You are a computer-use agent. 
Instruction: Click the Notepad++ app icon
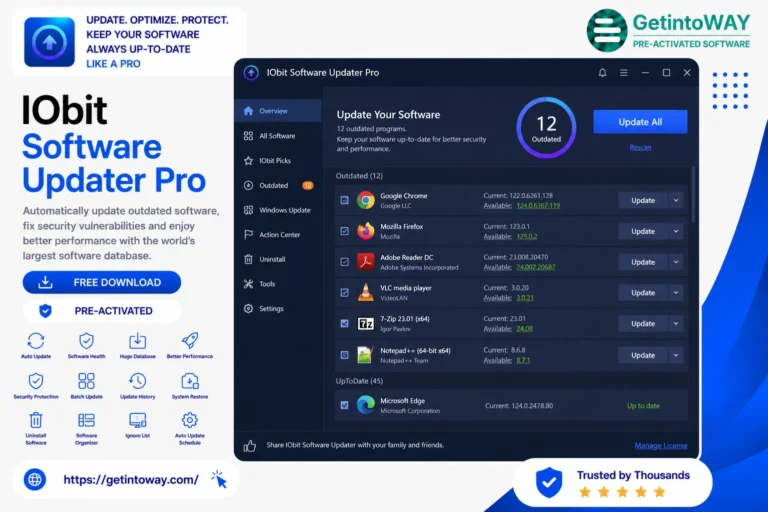click(x=365, y=355)
